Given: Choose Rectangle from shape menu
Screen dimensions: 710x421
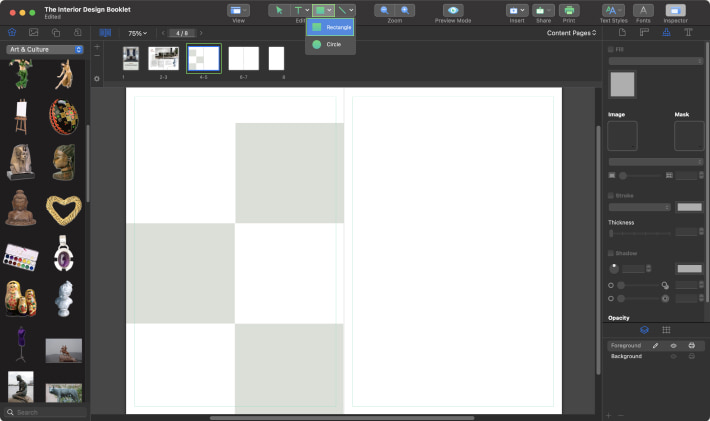Looking at the screenshot, I should click(x=331, y=27).
